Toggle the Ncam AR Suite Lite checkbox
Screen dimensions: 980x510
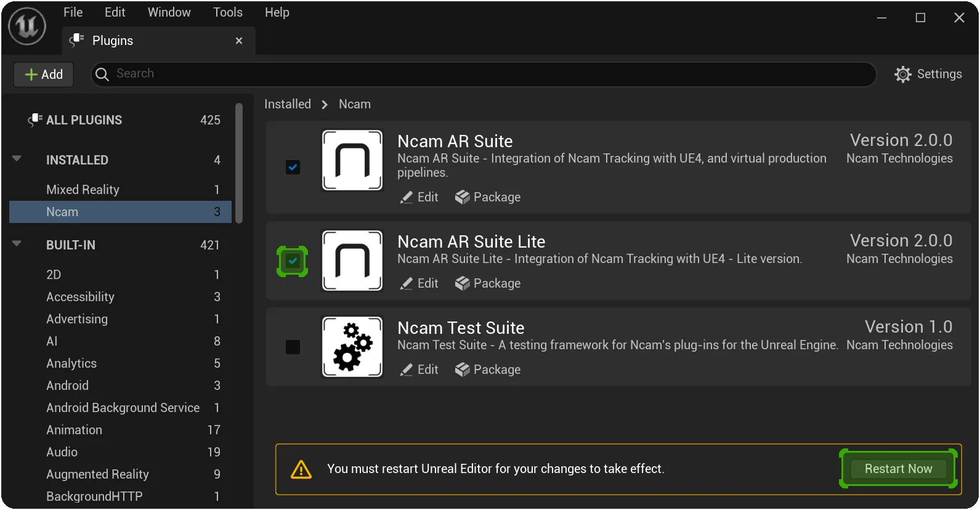293,261
